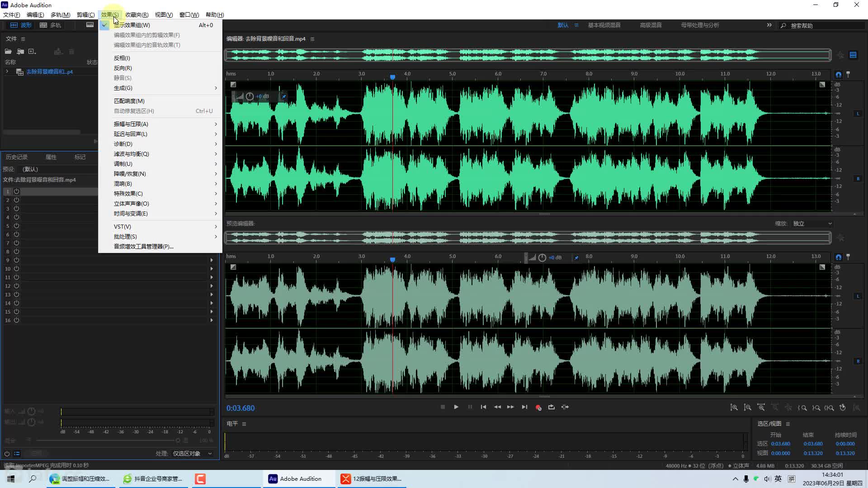Jump playhead to previous marker
This screenshot has height=488, width=868.
[x=483, y=407]
